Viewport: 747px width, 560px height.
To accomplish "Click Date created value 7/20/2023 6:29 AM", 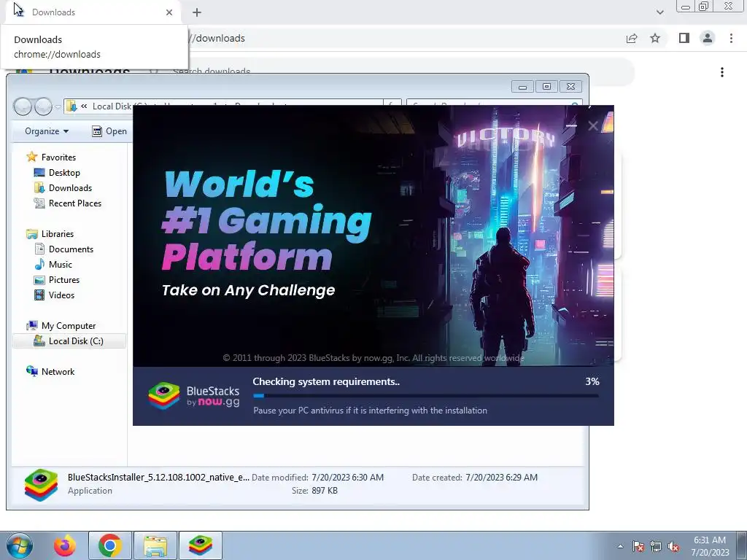I will (501, 477).
